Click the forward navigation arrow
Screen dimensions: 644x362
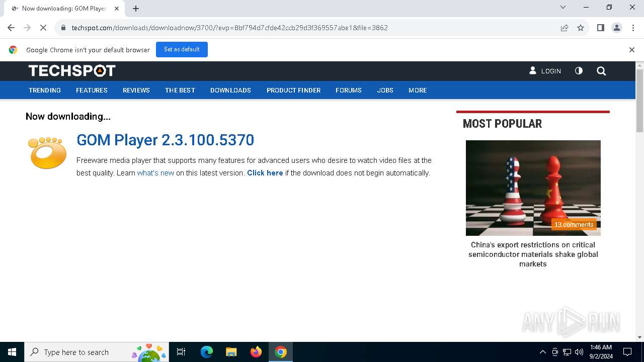[27, 28]
